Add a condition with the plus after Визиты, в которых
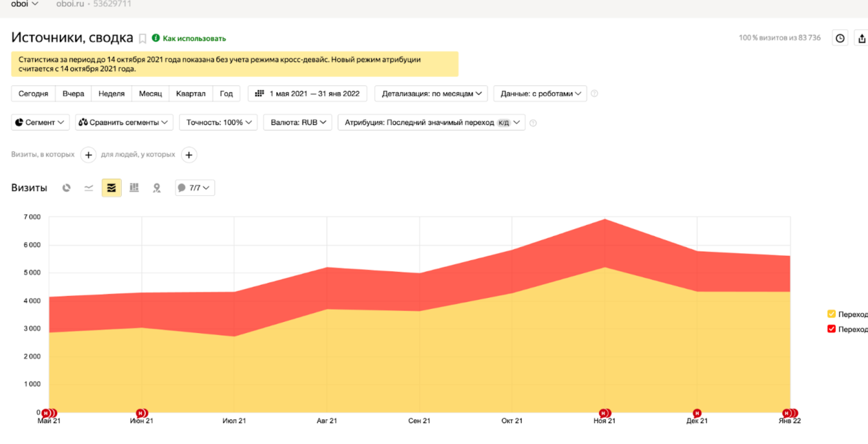Image resolution: width=868 pixels, height=444 pixels. [x=89, y=155]
